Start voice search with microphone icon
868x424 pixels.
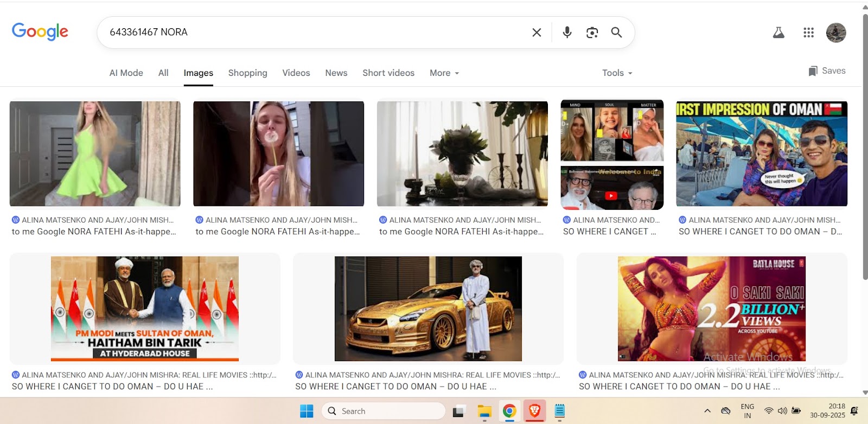tap(567, 33)
